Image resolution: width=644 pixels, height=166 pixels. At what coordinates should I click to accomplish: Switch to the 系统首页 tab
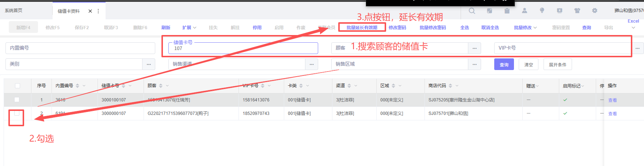[x=14, y=11]
